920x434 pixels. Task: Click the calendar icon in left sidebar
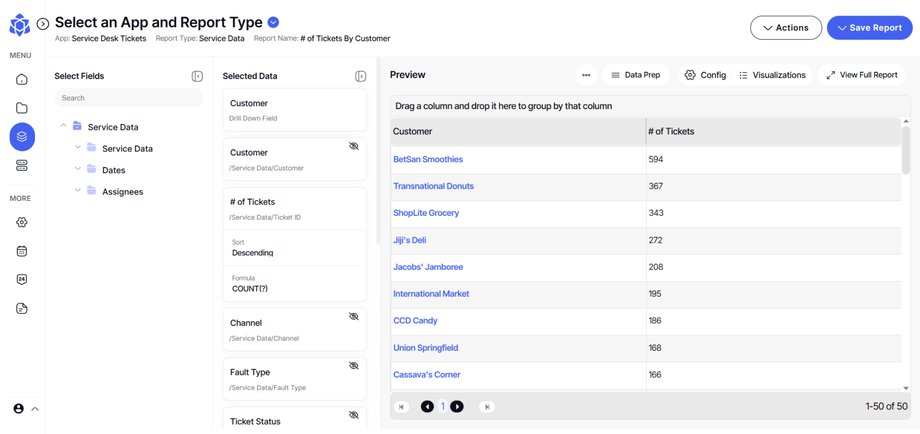tap(22, 251)
